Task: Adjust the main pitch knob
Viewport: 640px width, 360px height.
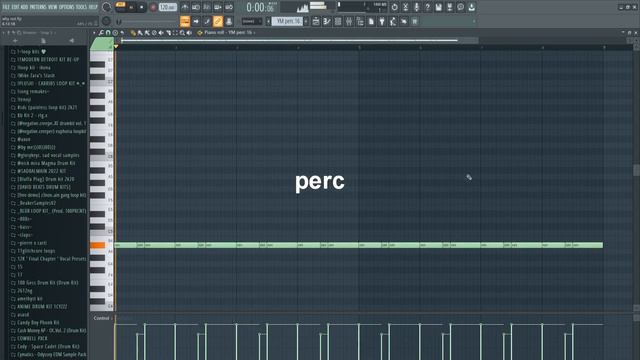Action: coord(106,21)
